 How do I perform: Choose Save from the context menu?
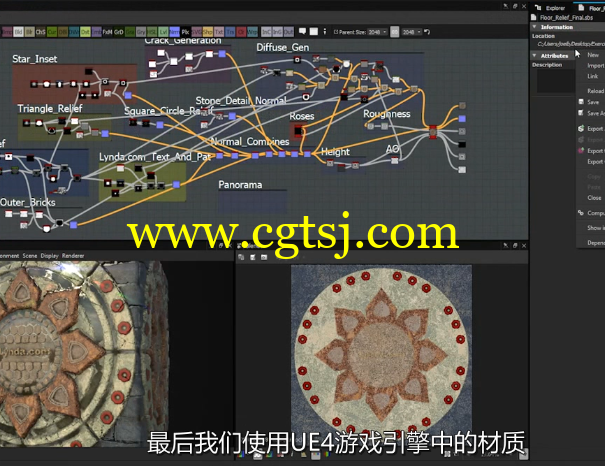click(593, 102)
